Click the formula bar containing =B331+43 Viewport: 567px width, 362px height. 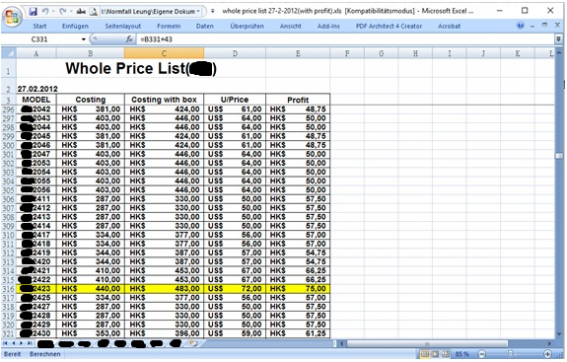tap(345, 39)
